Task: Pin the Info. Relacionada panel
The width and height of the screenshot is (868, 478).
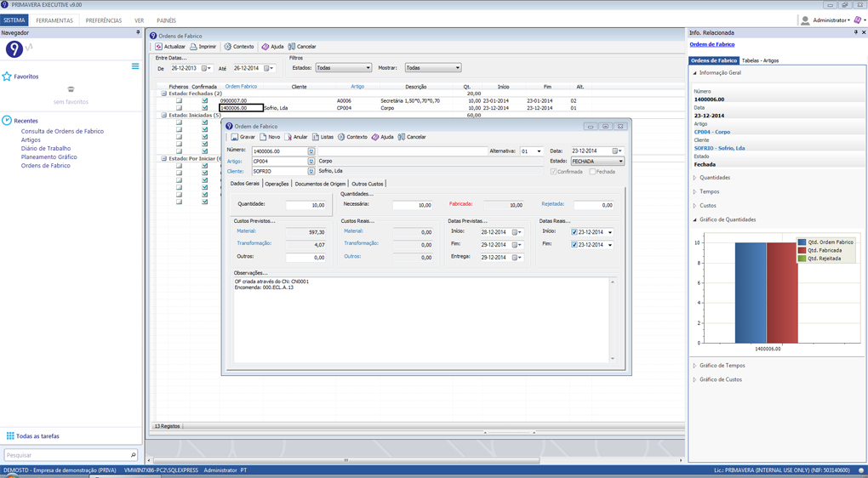Action: [x=856, y=32]
